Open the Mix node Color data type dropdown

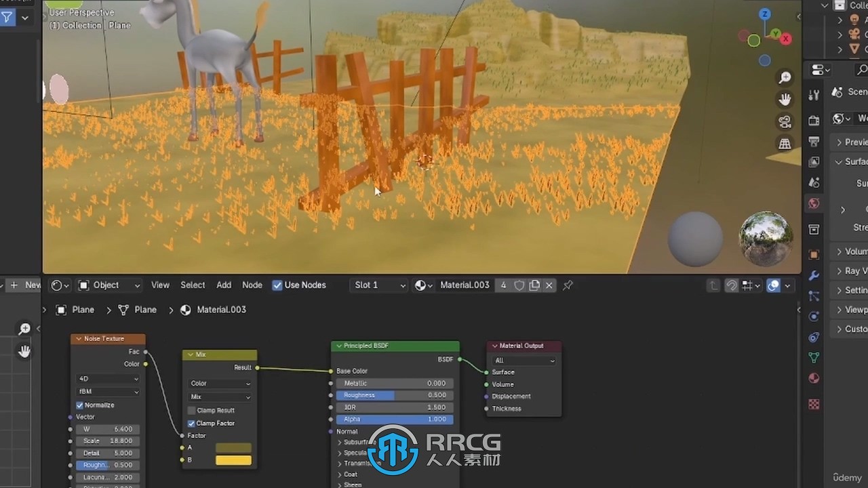tap(220, 384)
